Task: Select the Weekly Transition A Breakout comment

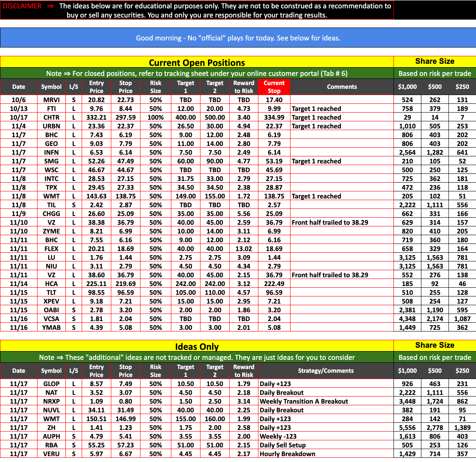Action: (303, 402)
